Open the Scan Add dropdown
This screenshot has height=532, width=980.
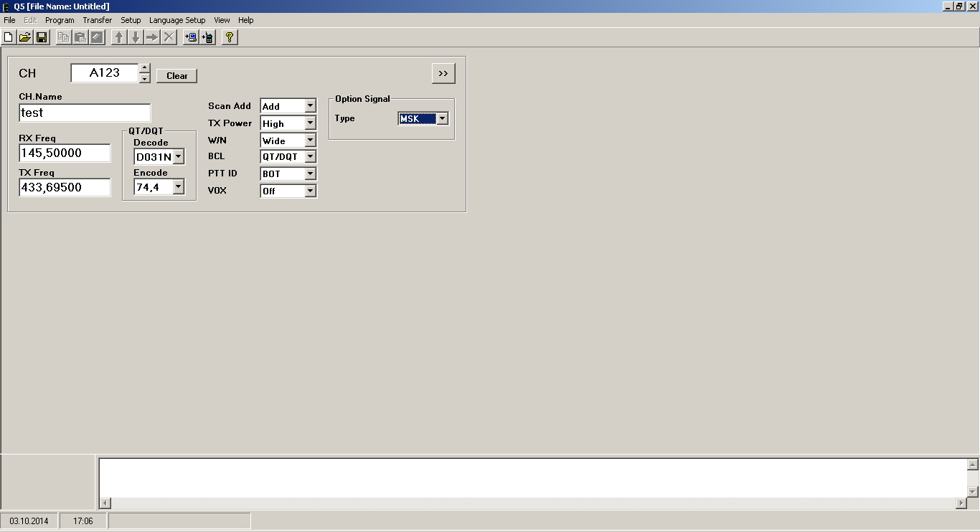(310, 106)
